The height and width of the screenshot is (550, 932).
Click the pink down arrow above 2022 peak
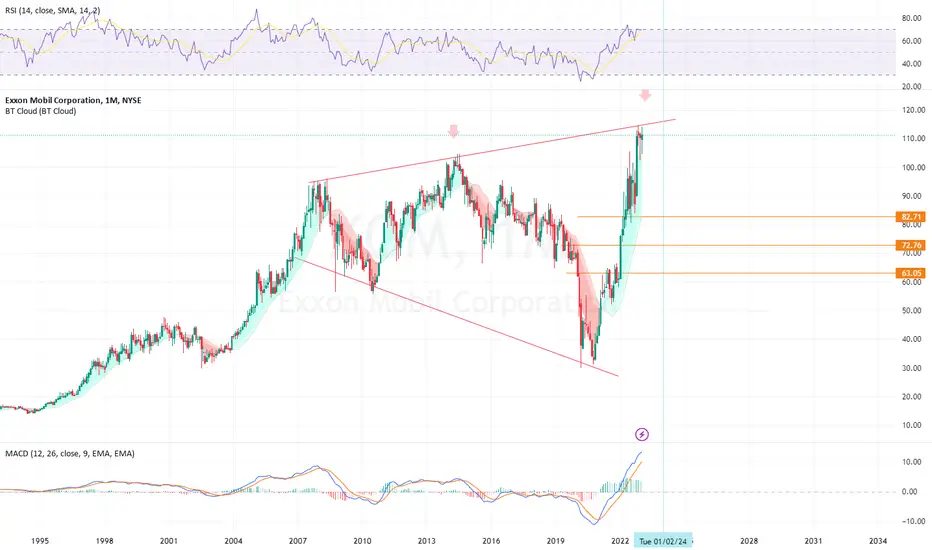646,95
